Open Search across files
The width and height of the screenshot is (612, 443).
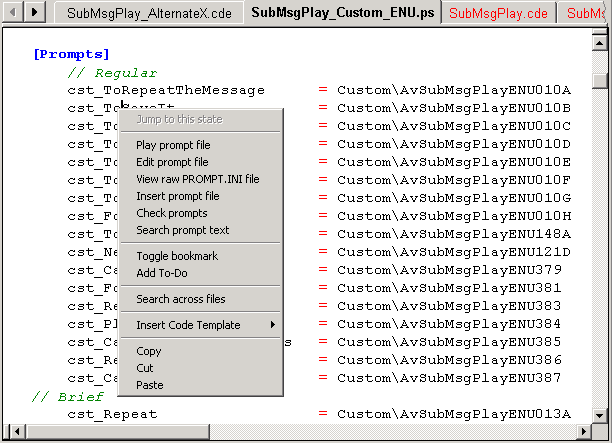(x=180, y=299)
